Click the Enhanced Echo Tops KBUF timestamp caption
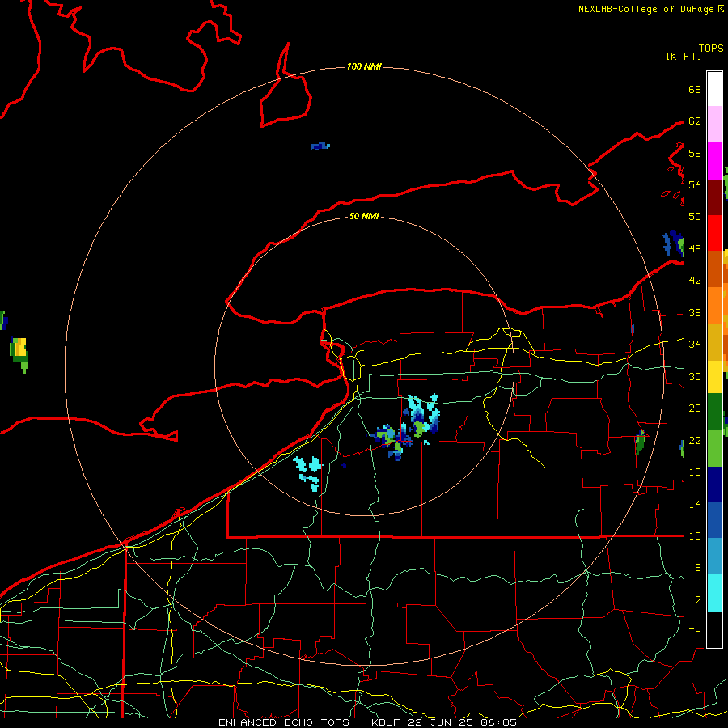Viewport: 728px width, 728px height. coord(367,722)
